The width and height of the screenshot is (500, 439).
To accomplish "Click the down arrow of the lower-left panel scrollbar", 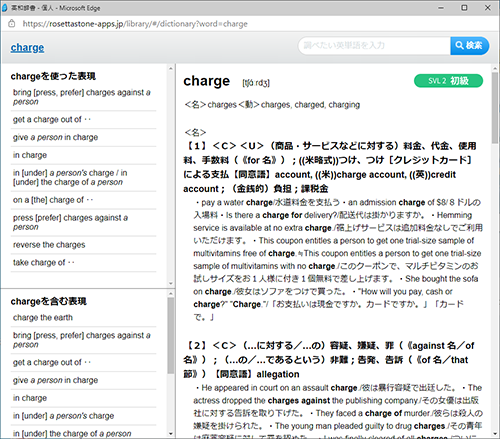I will (x=171, y=434).
